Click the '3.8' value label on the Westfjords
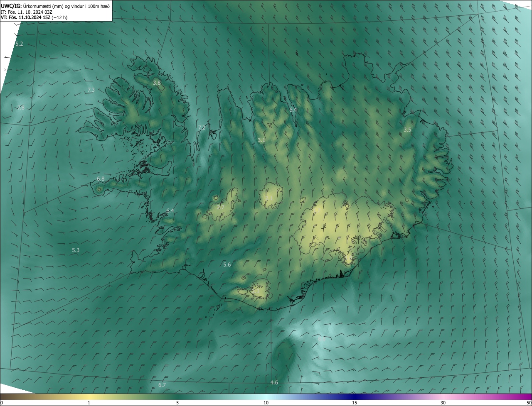Image resolution: width=532 pixels, height=406 pixels. (x=157, y=83)
